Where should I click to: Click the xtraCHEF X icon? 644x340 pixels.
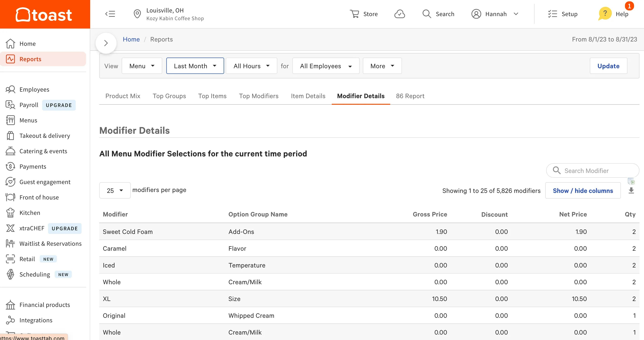coord(10,228)
